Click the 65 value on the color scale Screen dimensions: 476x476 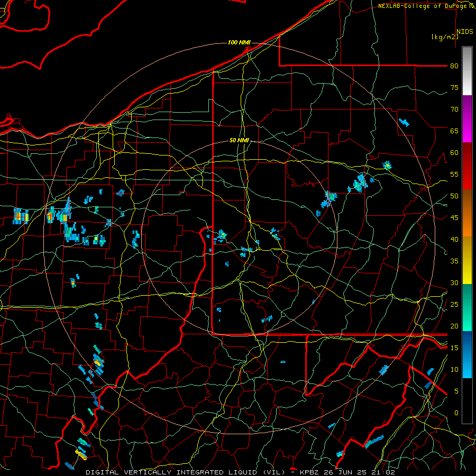(x=454, y=131)
